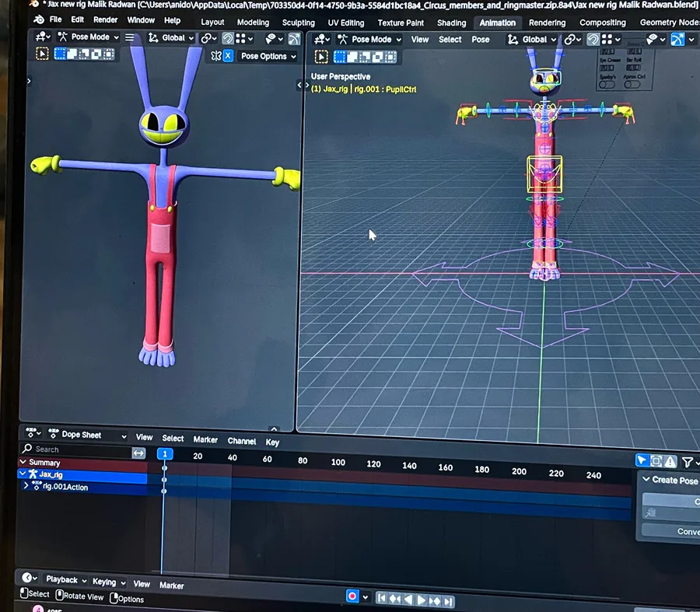Toggle channel filter swap arrows button

coord(139,453)
